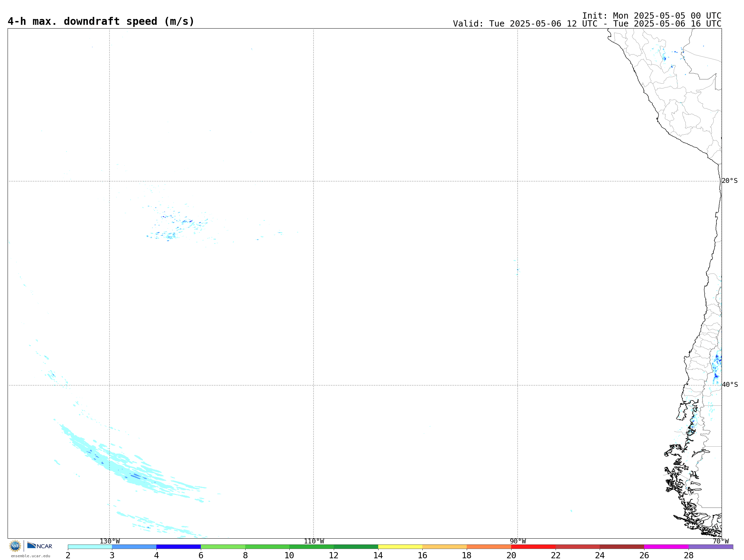This screenshot has width=744, height=560.
Task: Click the colorbar tick label 2
Action: pos(68,555)
